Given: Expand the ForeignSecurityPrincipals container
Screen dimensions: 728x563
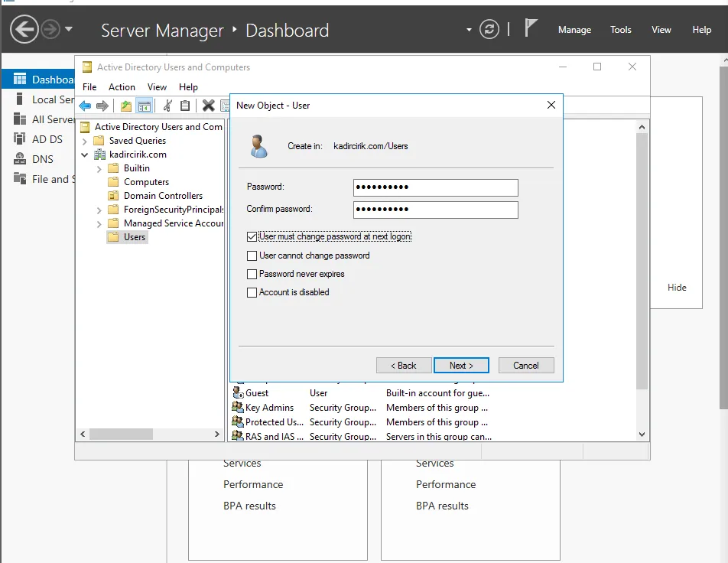Looking at the screenshot, I should [99, 210].
